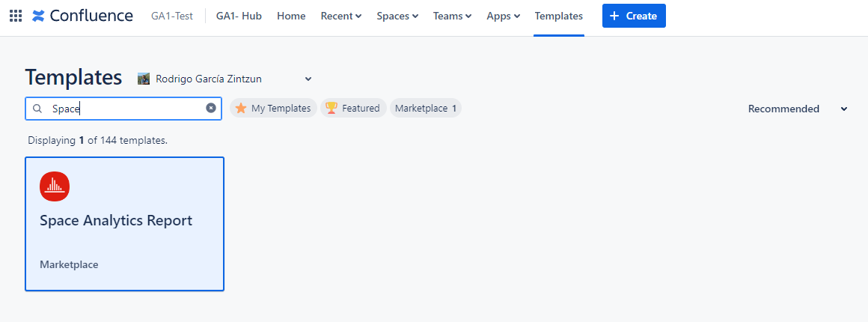This screenshot has width=868, height=322.
Task: Click the red Space Analytics Report icon
Action: click(55, 186)
